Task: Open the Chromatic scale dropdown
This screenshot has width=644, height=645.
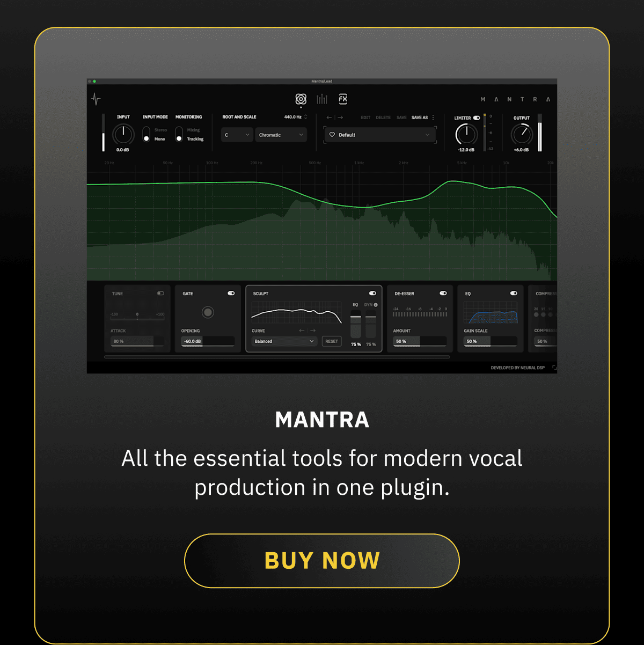Action: pyautogui.click(x=281, y=135)
